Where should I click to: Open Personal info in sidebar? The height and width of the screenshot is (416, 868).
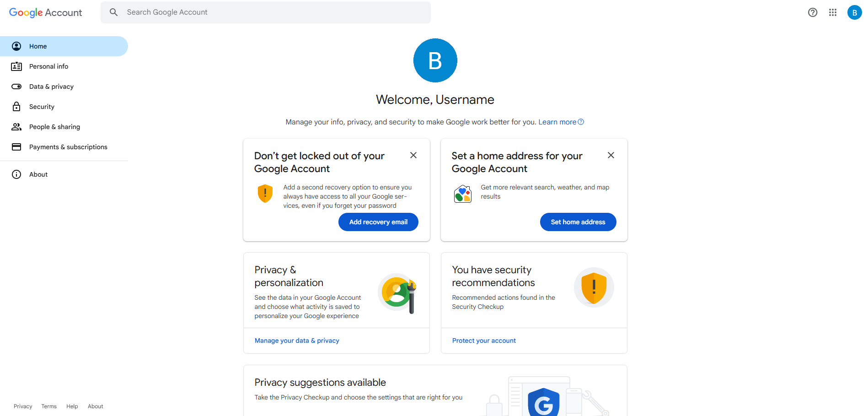click(x=48, y=66)
